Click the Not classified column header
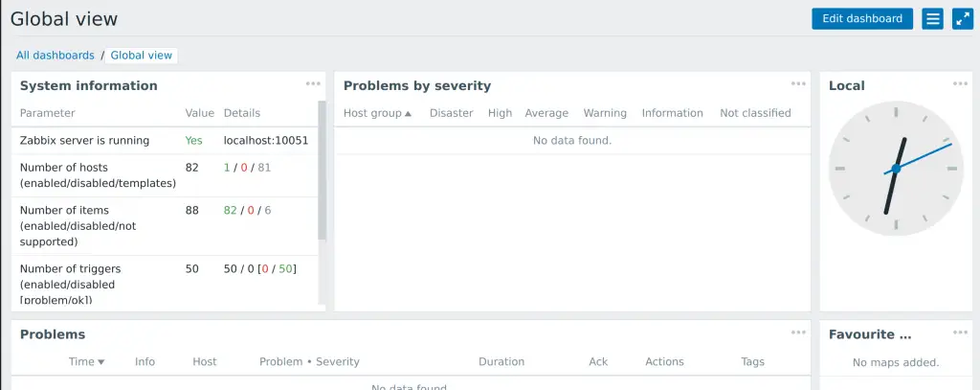Viewport: 980px width, 390px height. pos(755,113)
